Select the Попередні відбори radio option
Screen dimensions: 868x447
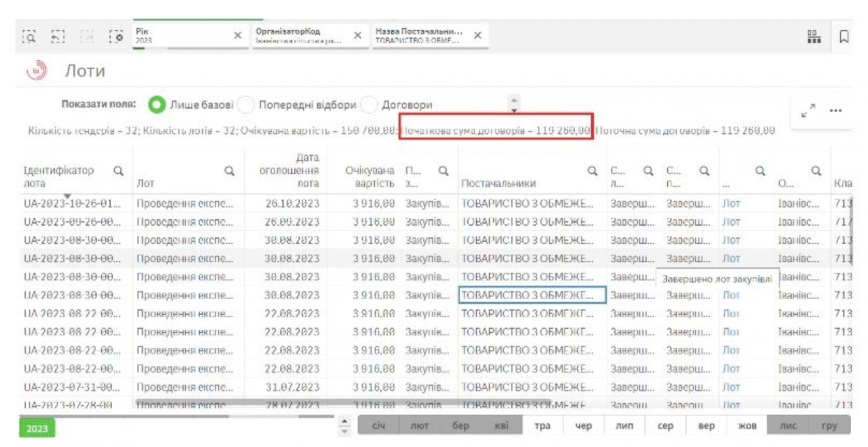(246, 105)
